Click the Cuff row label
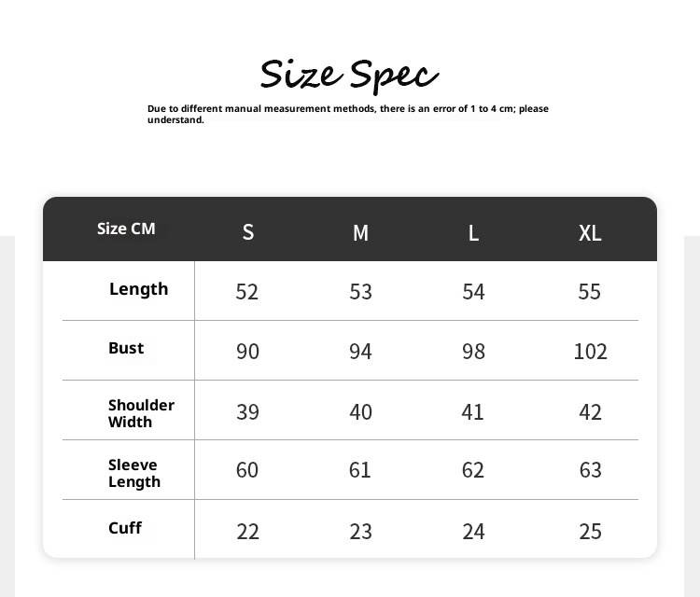Image resolution: width=700 pixels, height=597 pixels. click(x=125, y=528)
